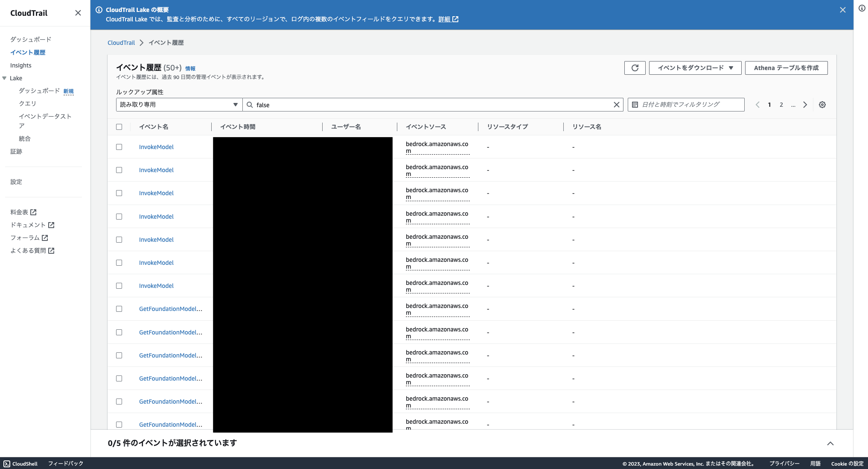Open table preferences gear icon
The width and height of the screenshot is (868, 469).
822,105
